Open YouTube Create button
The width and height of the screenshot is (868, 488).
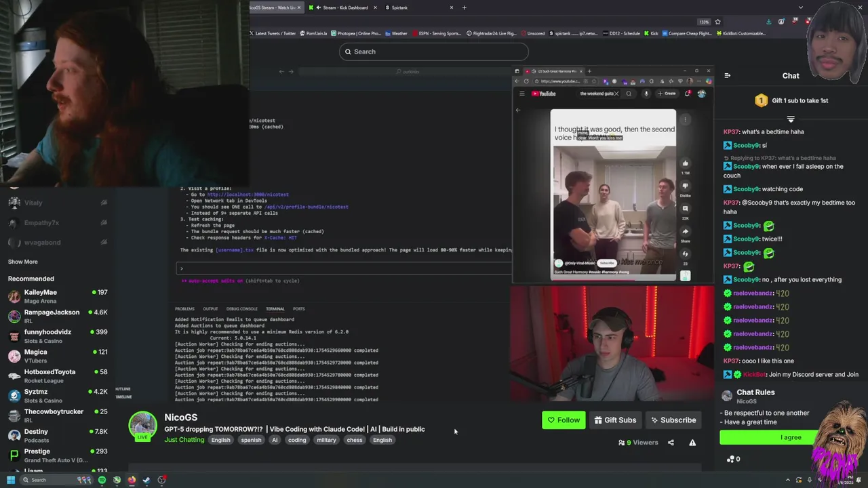pos(667,94)
